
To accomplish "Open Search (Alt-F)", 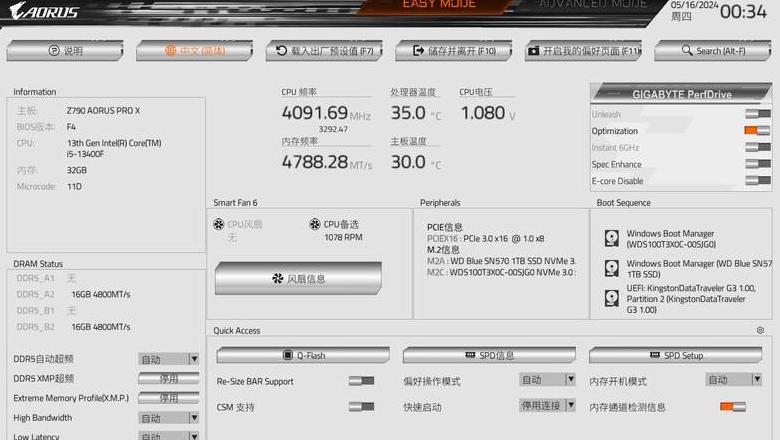I will [x=713, y=51].
